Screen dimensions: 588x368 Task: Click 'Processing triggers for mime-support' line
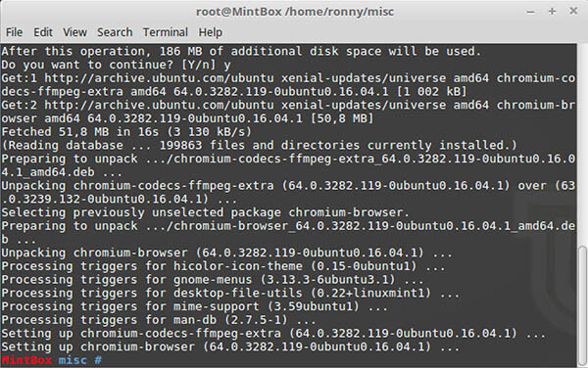click(x=194, y=306)
